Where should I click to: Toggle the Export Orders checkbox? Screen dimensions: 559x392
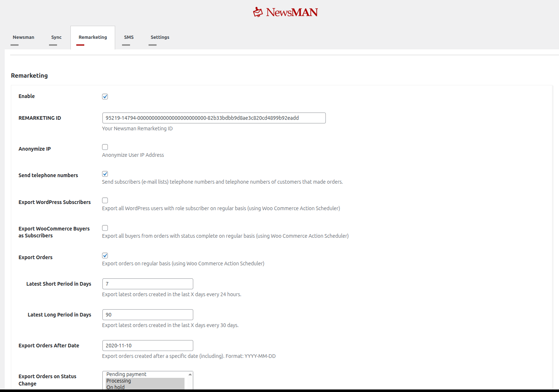click(x=105, y=256)
